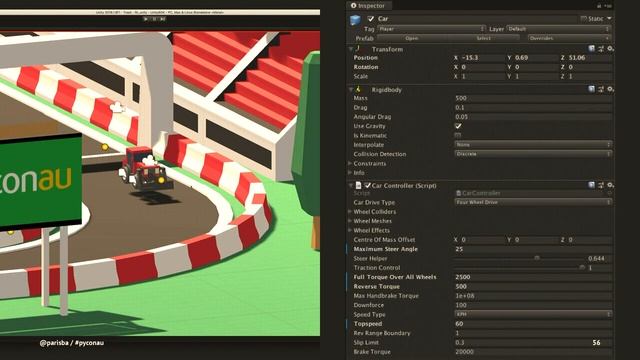Uncheck the Use Gravity checkbox
The width and height of the screenshot is (640, 360).
(458, 126)
